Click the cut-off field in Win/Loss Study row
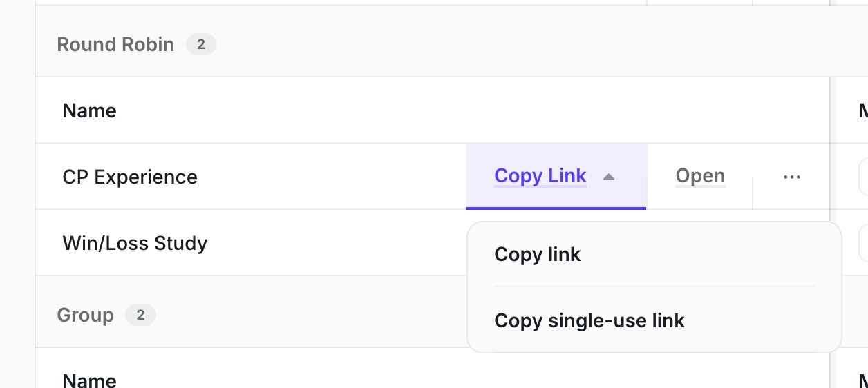The width and height of the screenshot is (868, 388). point(863,244)
